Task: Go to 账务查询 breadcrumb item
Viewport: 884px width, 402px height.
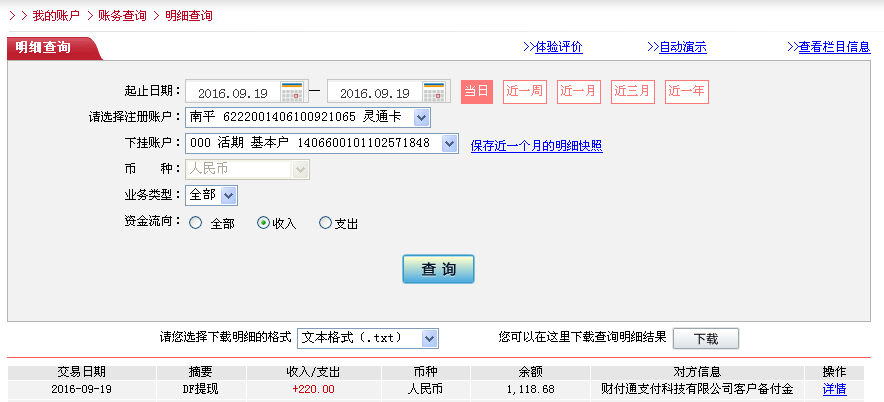Action: [122, 16]
